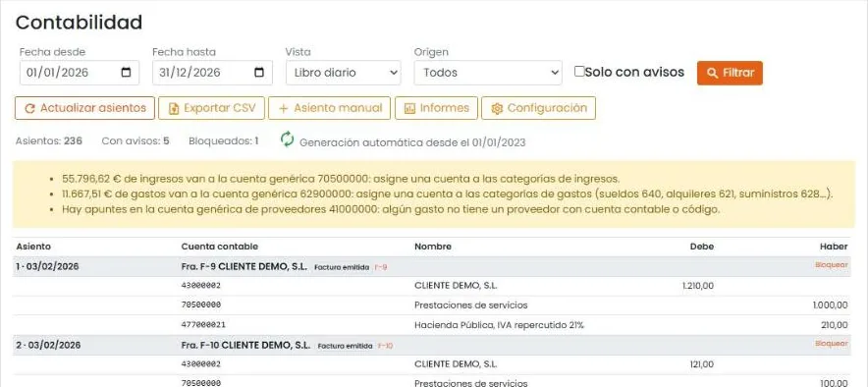Open calendar picker in Fecha hasta field
The height and width of the screenshot is (387, 868).
tap(259, 72)
